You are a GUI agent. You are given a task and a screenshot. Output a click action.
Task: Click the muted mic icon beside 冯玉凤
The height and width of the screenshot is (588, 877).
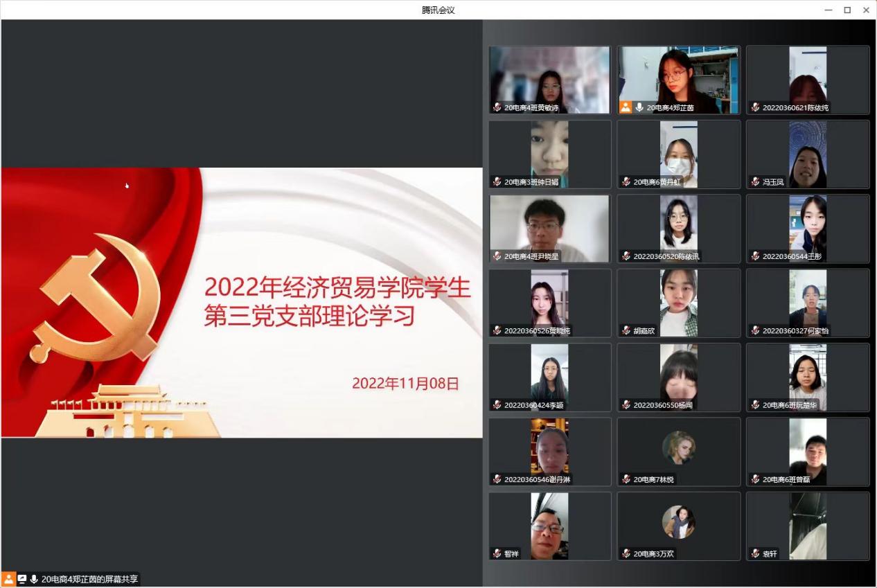(755, 182)
